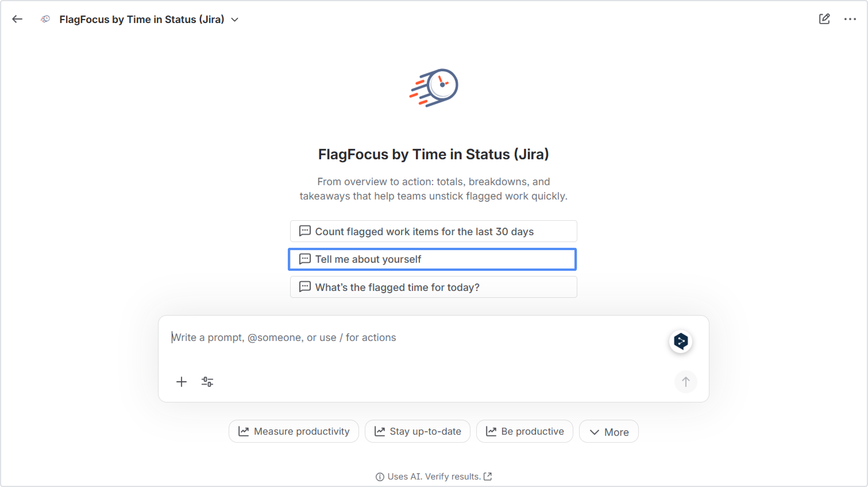Click the dark hexagon agent icon
The width and height of the screenshot is (868, 487).
(681, 341)
